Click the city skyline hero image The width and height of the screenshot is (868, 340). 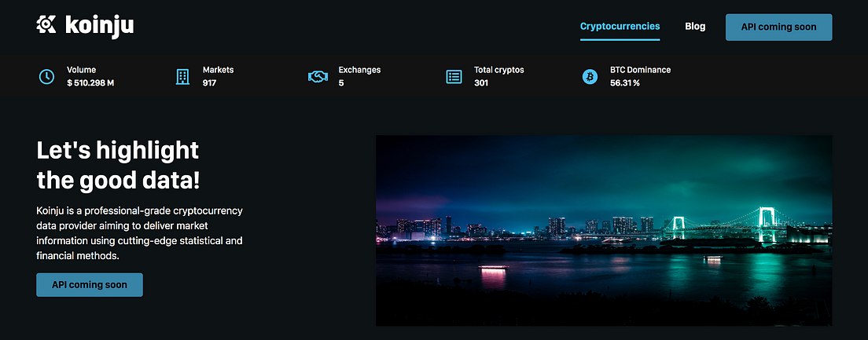point(604,231)
